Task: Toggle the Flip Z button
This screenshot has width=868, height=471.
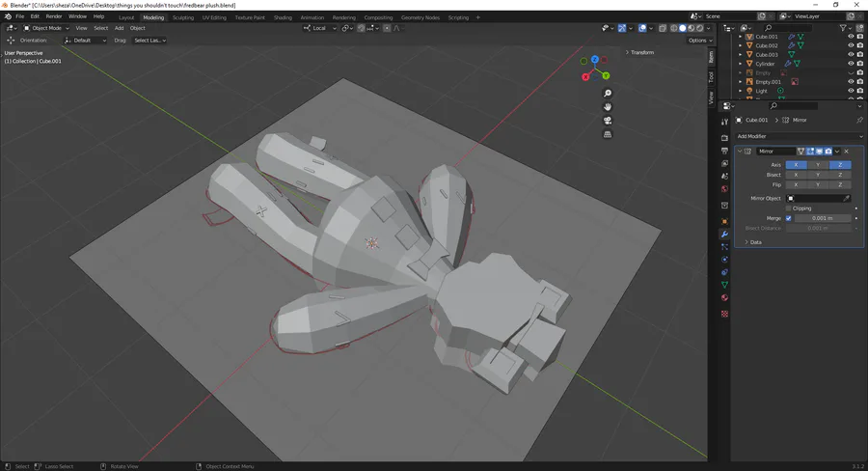Action: 840,184
